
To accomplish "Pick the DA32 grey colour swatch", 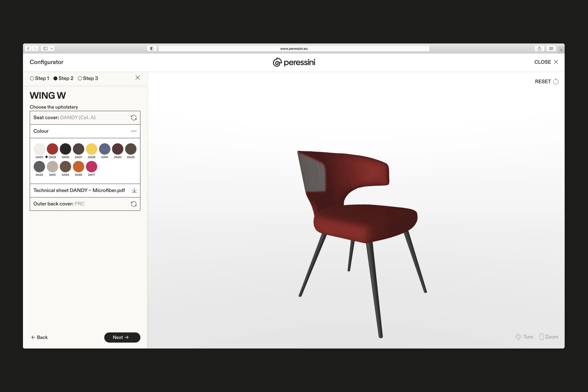I will 39,167.
